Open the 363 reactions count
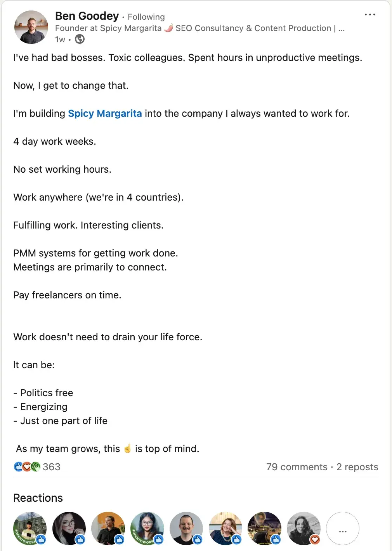This screenshot has height=551, width=392. click(52, 467)
